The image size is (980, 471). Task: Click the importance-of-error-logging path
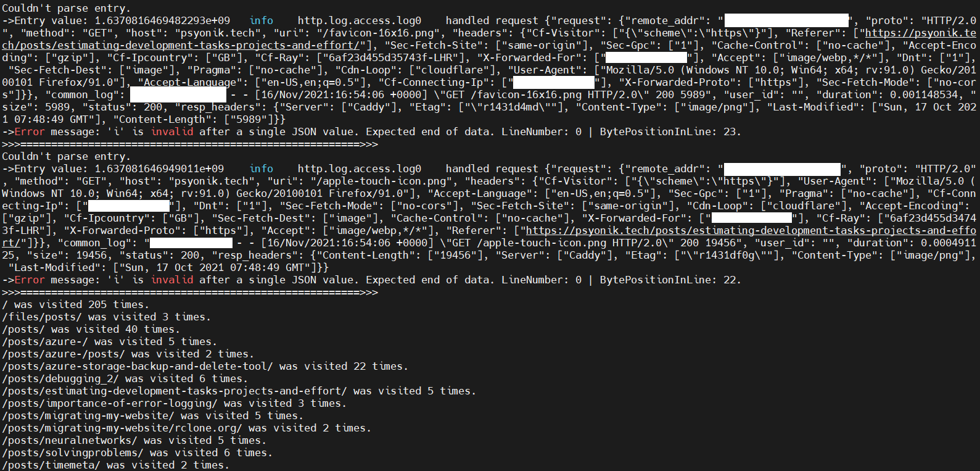click(109, 404)
